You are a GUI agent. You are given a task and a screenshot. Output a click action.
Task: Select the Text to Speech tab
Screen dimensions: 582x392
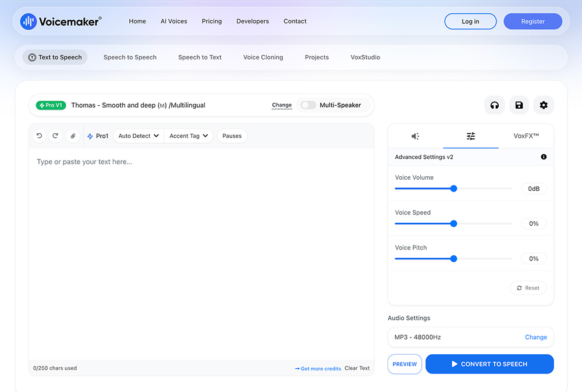coord(55,58)
